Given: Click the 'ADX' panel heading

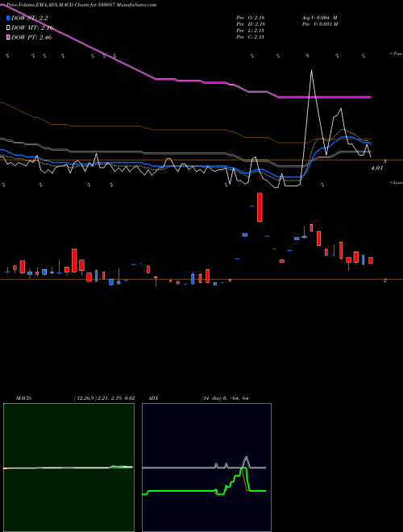Looking at the screenshot, I should (153, 398).
